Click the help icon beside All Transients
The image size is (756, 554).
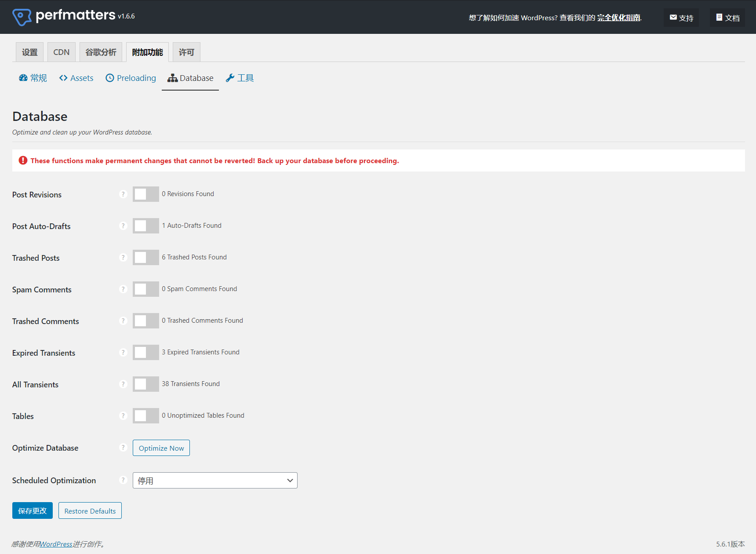pyautogui.click(x=123, y=384)
